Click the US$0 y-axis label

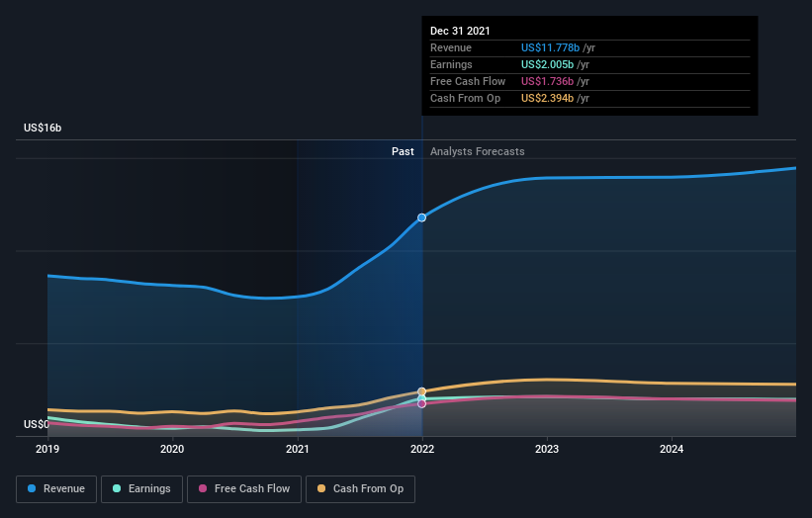(37, 424)
